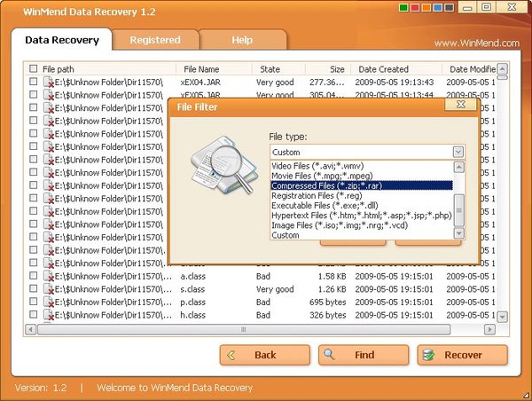Screen dimensions: 532x401
Task: Click the 695 bytes size cell
Action: [x=327, y=303]
